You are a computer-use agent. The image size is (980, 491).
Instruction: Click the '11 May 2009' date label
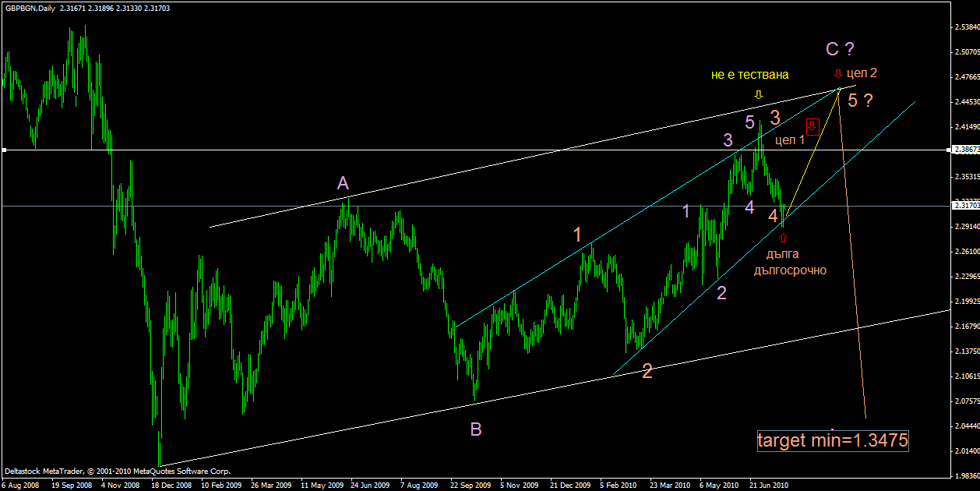tap(322, 486)
